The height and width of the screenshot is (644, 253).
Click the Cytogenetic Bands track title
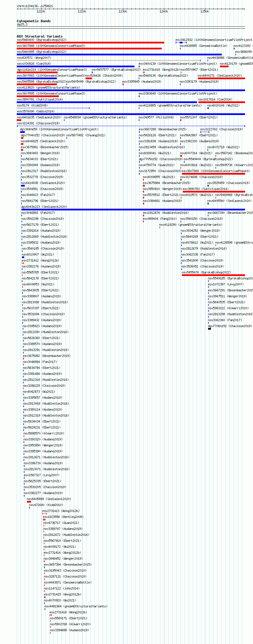(34, 21)
